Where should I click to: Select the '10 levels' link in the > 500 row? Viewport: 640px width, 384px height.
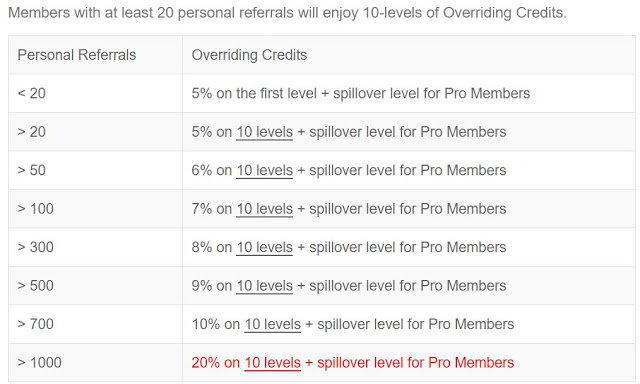coord(264,285)
